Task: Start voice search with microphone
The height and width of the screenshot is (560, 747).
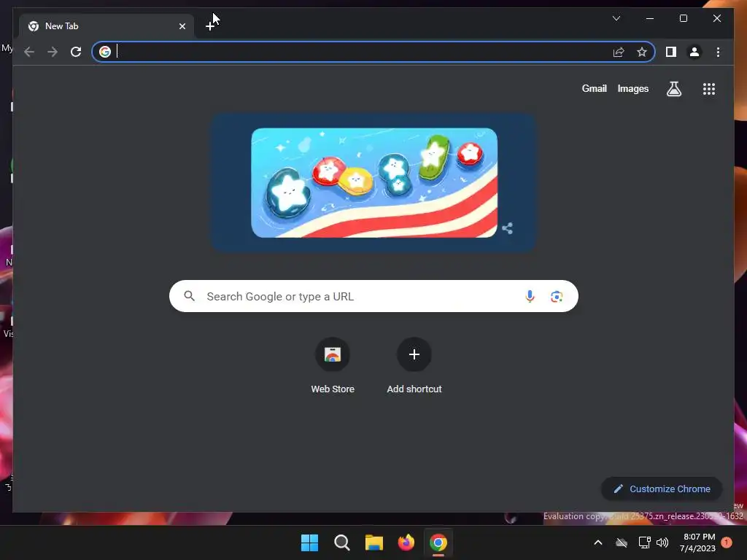Action: click(x=530, y=296)
